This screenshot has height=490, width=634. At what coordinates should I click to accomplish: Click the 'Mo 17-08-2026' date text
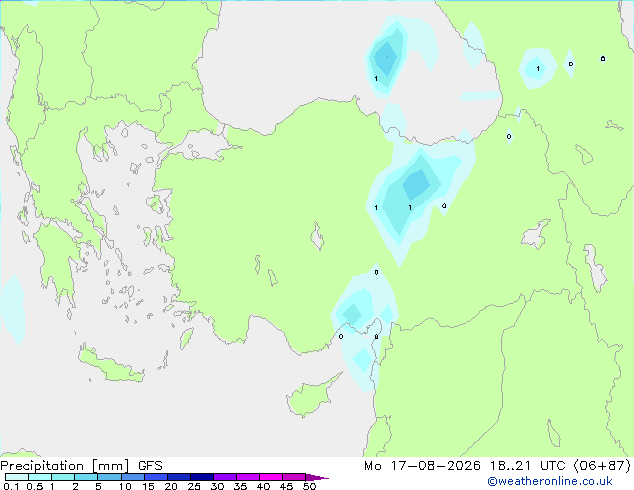click(422, 466)
